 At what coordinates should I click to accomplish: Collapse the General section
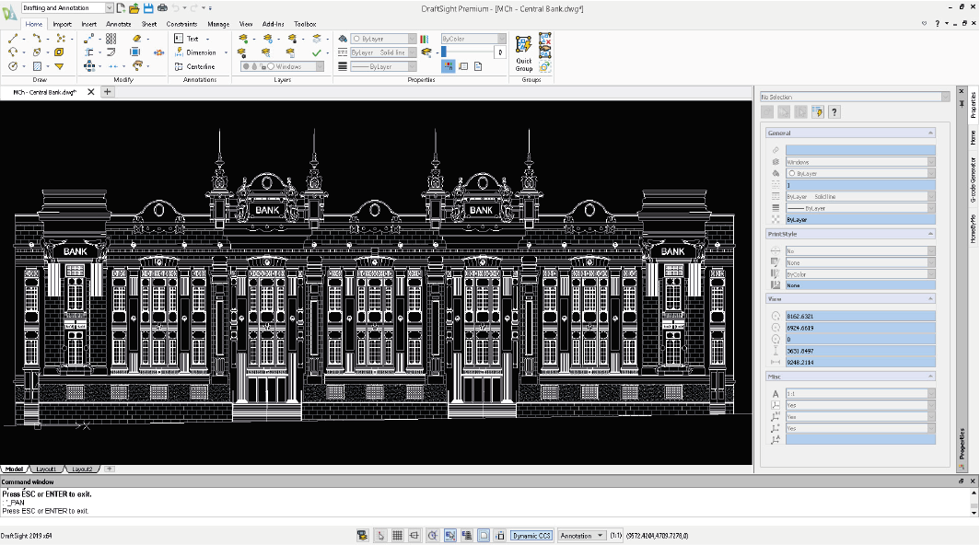(930, 133)
